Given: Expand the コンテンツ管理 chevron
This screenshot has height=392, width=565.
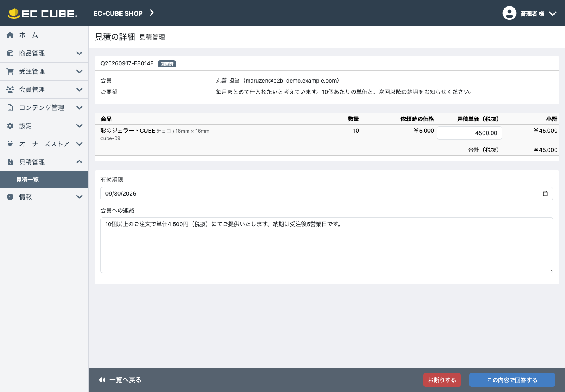Looking at the screenshot, I should tap(80, 108).
